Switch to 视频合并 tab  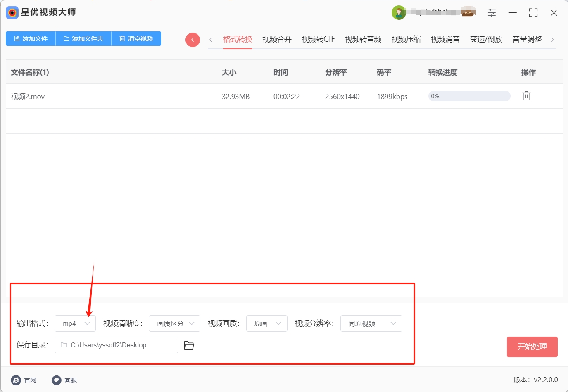[x=277, y=39]
